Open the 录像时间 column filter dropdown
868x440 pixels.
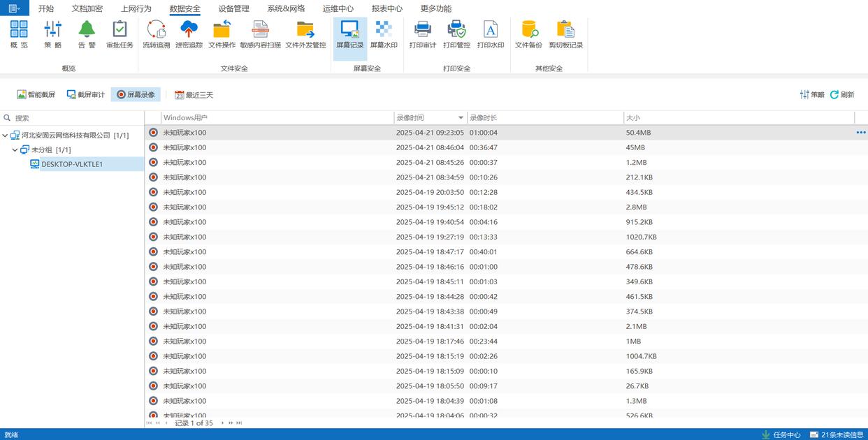(x=461, y=118)
